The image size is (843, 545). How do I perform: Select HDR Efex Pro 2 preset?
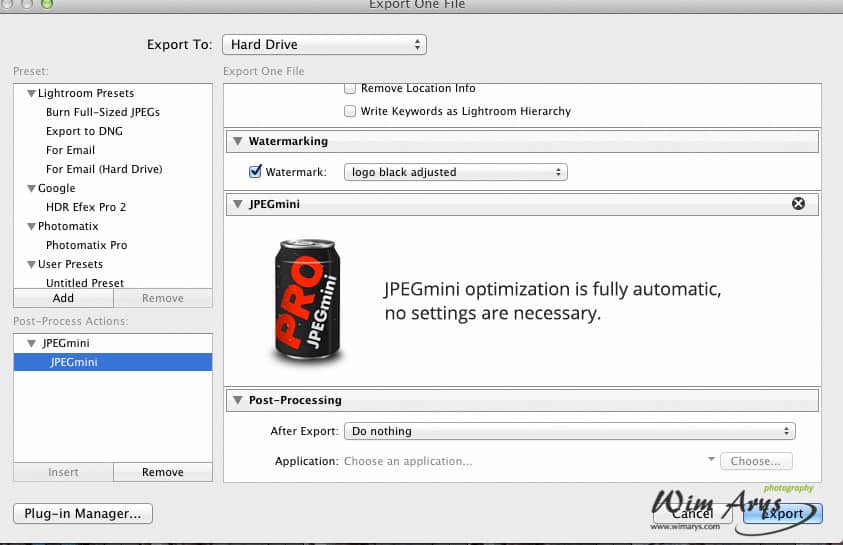pyautogui.click(x=86, y=207)
